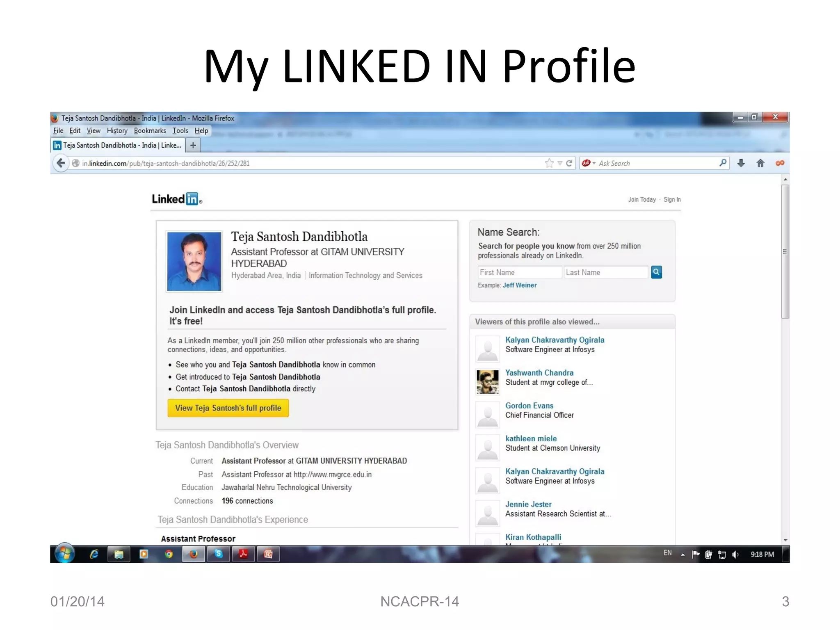Open Gordon Evans profile link
840x630 pixels.
(x=529, y=405)
